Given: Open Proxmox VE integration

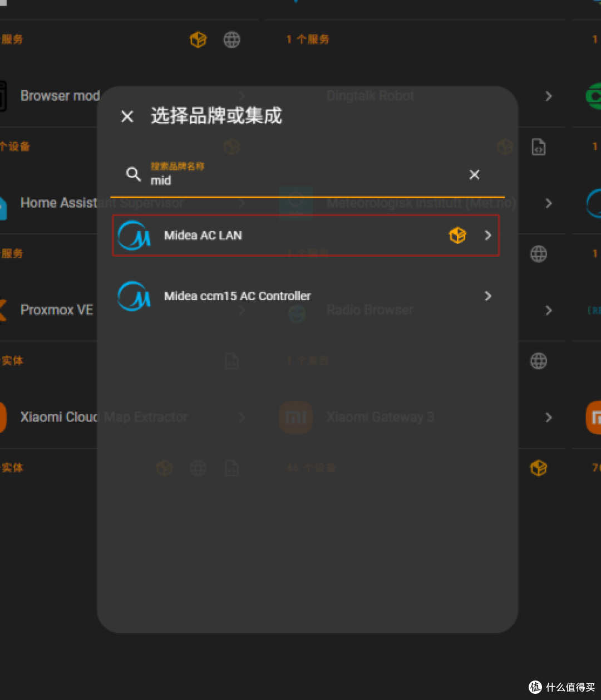Looking at the screenshot, I should point(56,310).
